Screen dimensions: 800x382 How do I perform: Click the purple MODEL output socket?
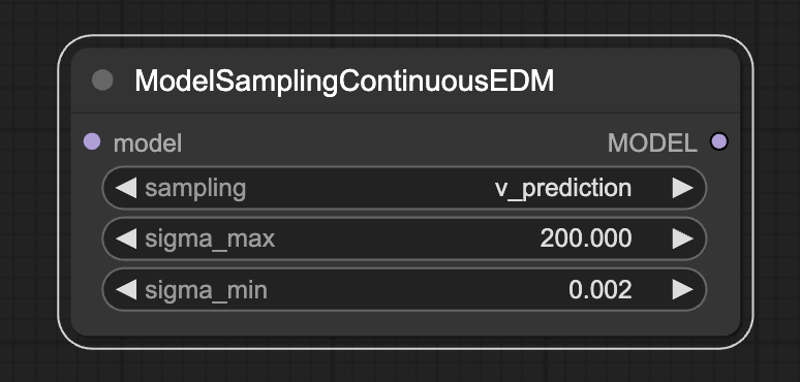coord(719,141)
